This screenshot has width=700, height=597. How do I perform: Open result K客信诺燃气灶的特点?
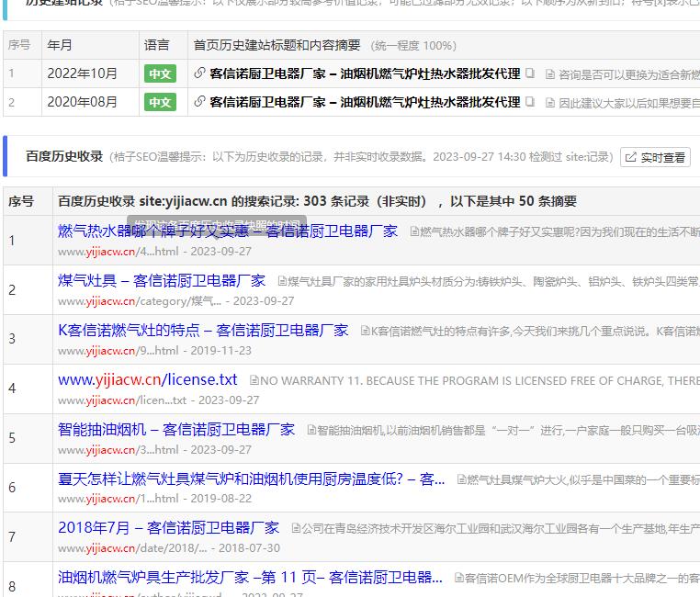tap(203, 330)
